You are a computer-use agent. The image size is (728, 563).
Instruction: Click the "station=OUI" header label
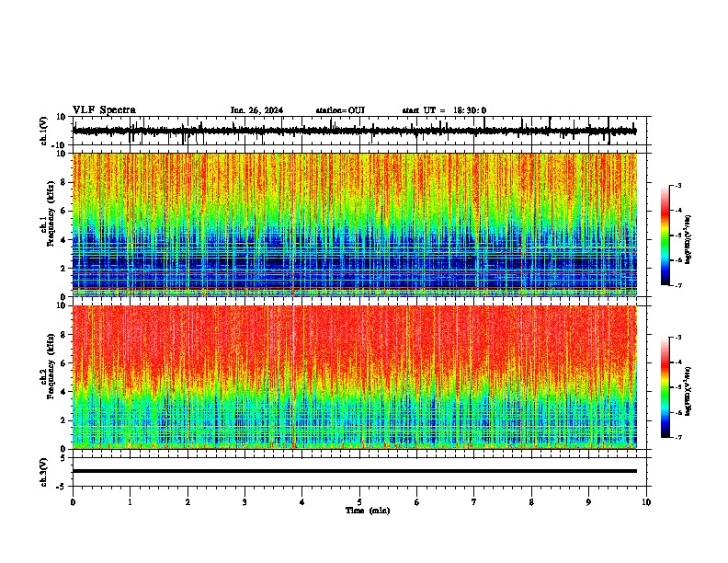pos(340,110)
